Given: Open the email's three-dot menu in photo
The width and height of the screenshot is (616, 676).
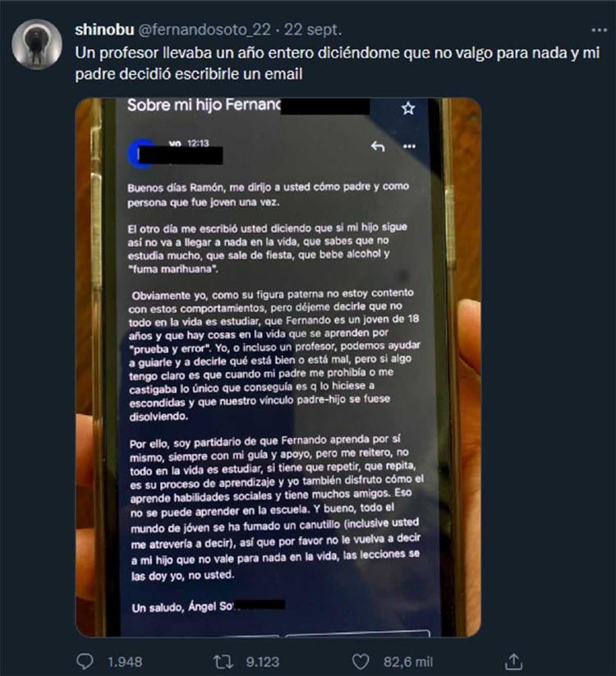Looking at the screenshot, I should pos(409,146).
